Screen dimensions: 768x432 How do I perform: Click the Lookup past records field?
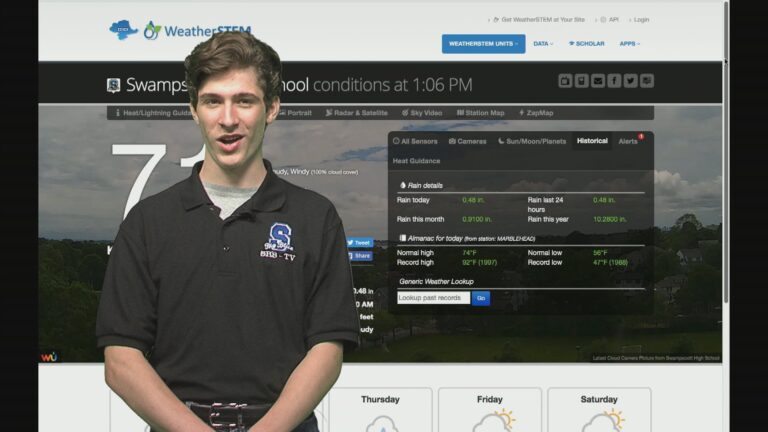[x=433, y=298]
